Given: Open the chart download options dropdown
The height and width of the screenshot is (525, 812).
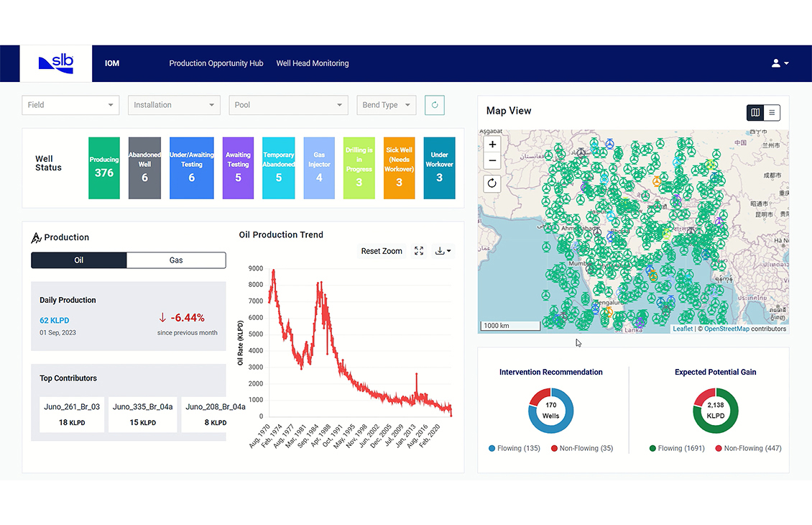Looking at the screenshot, I should click(x=443, y=251).
